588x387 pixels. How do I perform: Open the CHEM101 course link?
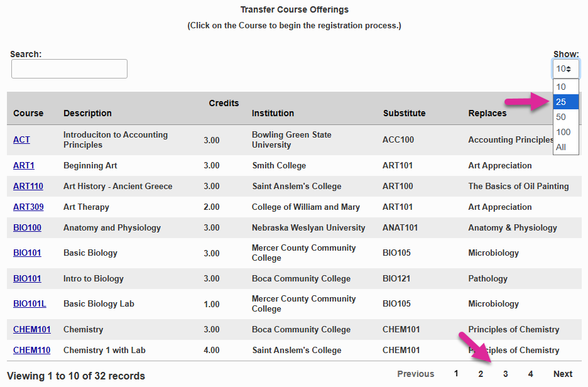pyautogui.click(x=32, y=329)
